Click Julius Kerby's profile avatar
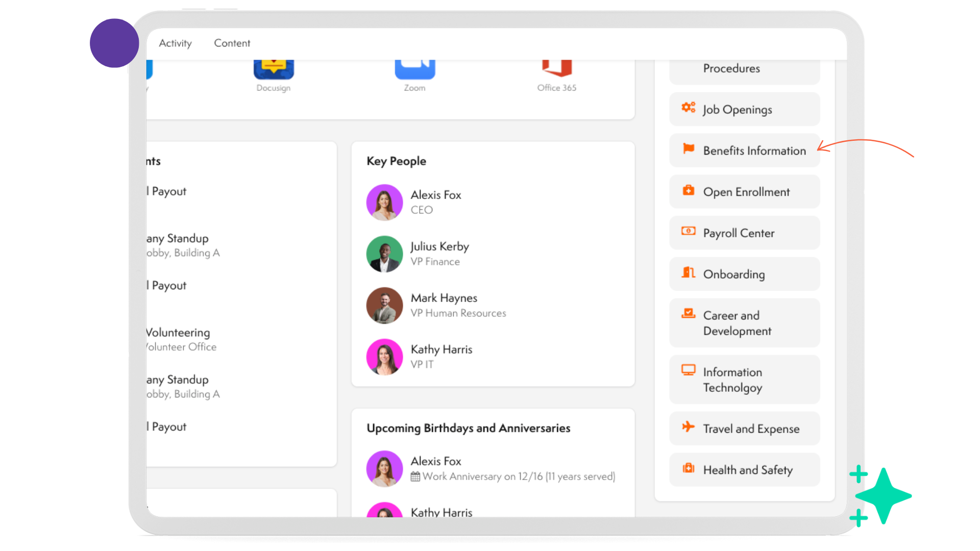The width and height of the screenshot is (980, 551). 384,254
